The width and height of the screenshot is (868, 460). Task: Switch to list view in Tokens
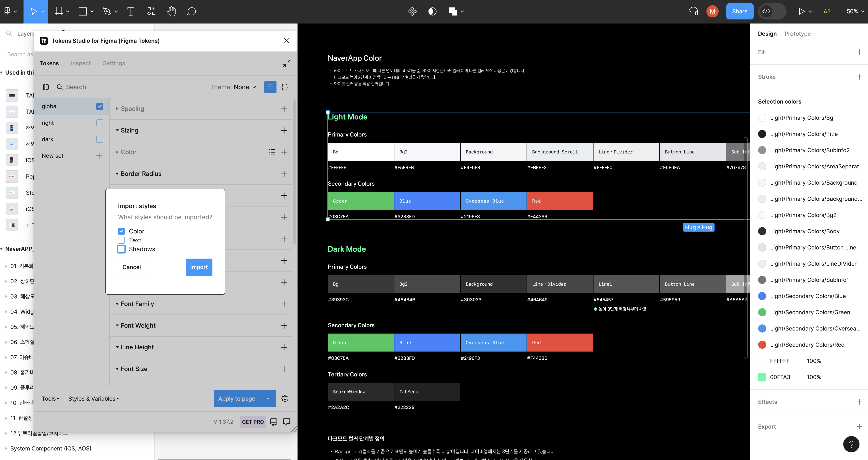pyautogui.click(x=270, y=87)
